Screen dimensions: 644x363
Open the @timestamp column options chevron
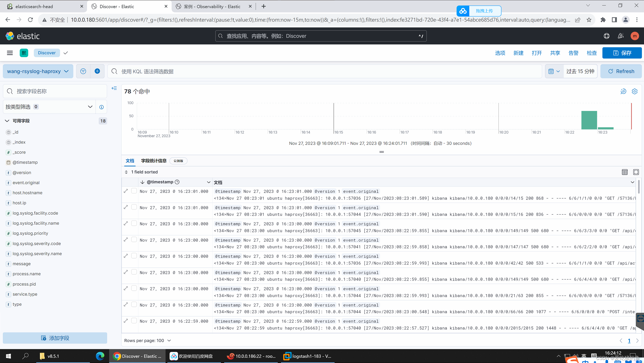point(208,182)
